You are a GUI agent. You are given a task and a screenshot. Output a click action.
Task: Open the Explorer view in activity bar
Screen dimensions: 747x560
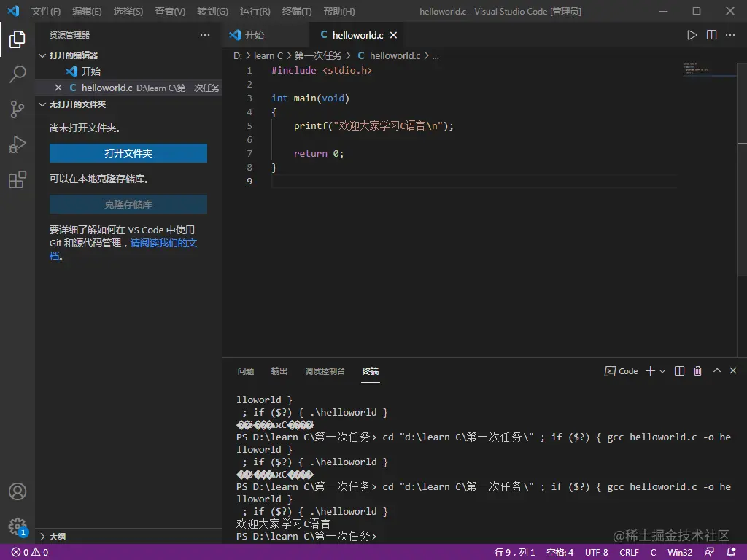(18, 39)
